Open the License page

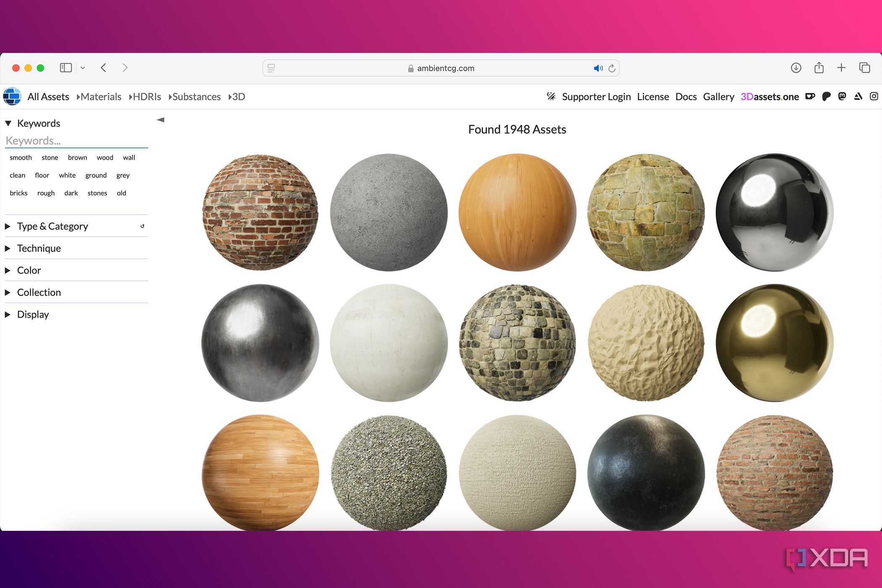click(653, 97)
